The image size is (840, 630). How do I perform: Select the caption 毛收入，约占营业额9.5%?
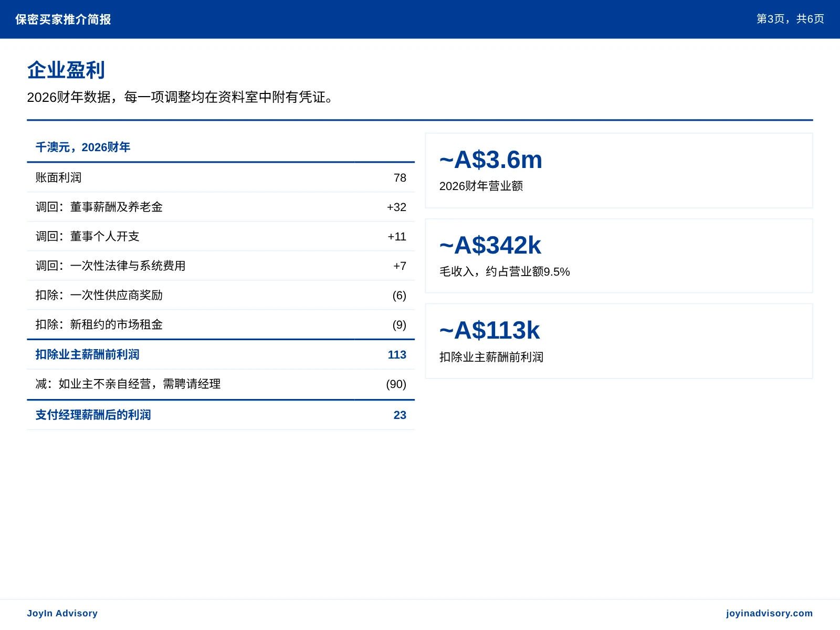(x=505, y=271)
